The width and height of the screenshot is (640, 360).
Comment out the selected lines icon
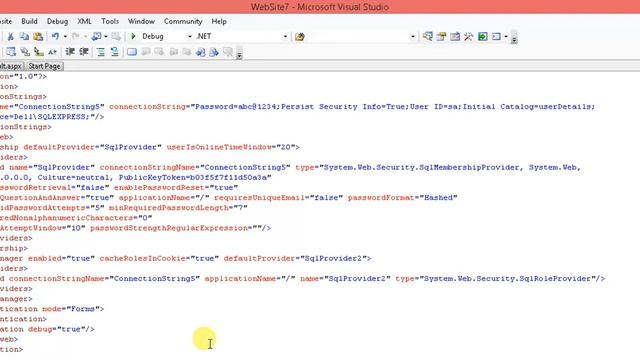[x=100, y=52]
